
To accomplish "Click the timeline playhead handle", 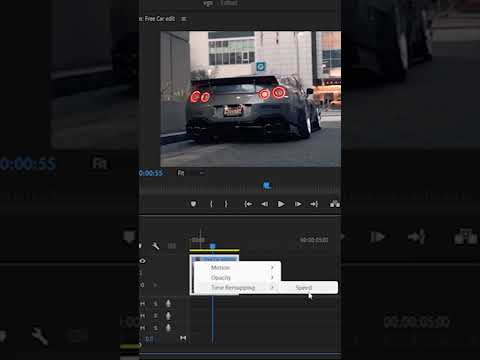I will (x=213, y=246).
